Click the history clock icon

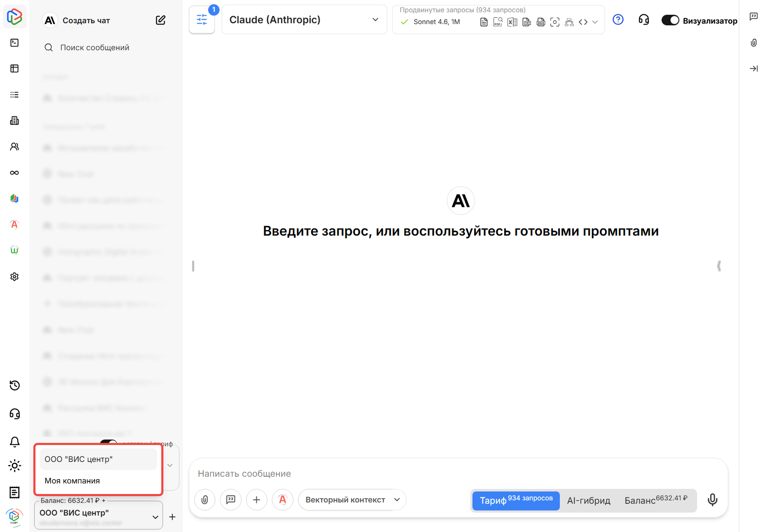tap(15, 385)
